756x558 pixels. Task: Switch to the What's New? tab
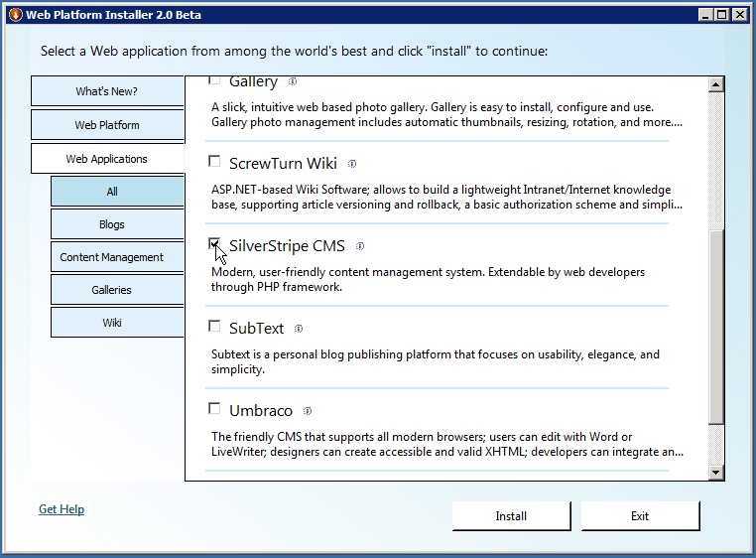click(x=107, y=91)
